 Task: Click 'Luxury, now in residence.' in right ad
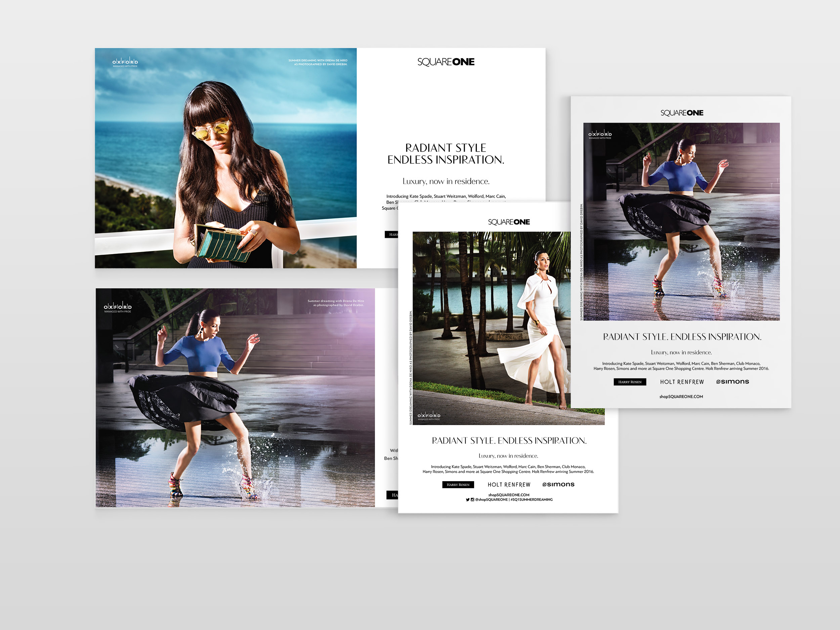681,352
